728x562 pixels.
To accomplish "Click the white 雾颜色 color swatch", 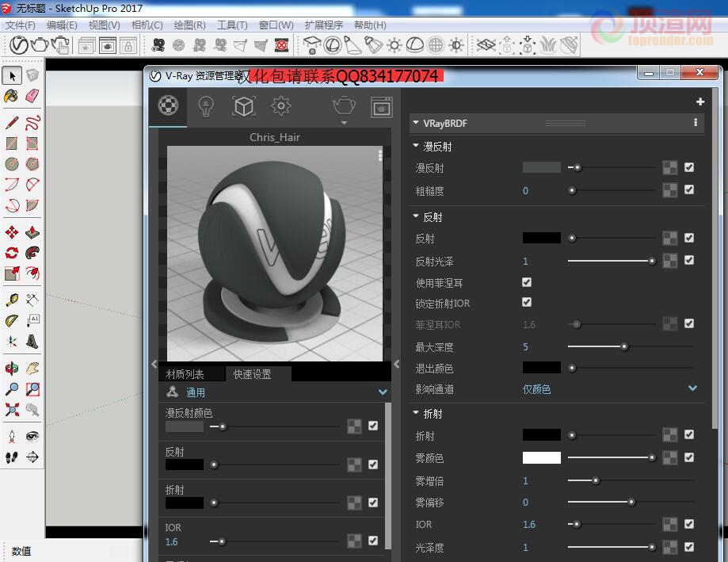I will tap(541, 458).
